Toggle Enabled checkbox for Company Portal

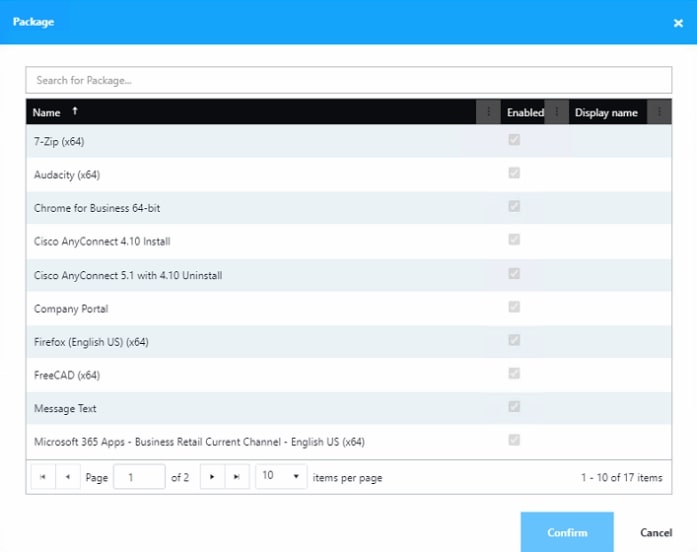514,307
